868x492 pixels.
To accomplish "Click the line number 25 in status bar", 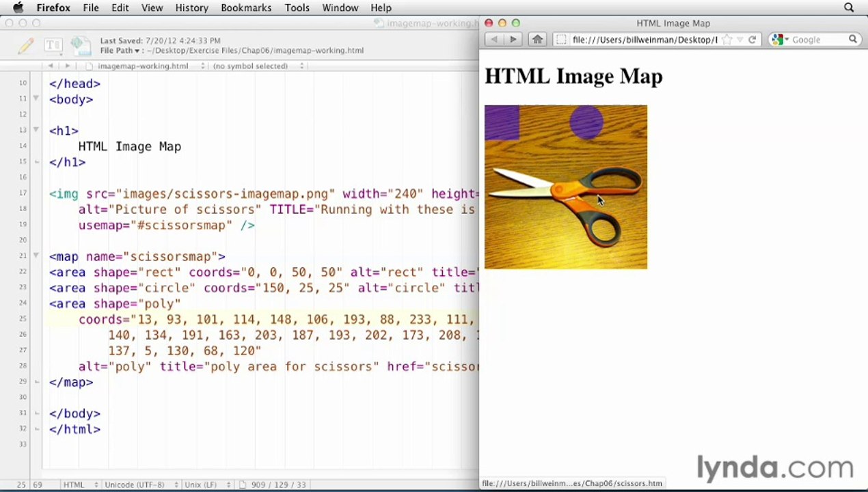I will (22, 484).
